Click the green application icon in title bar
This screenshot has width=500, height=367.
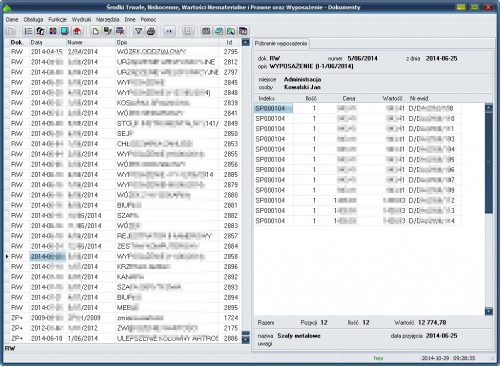pos(7,7)
